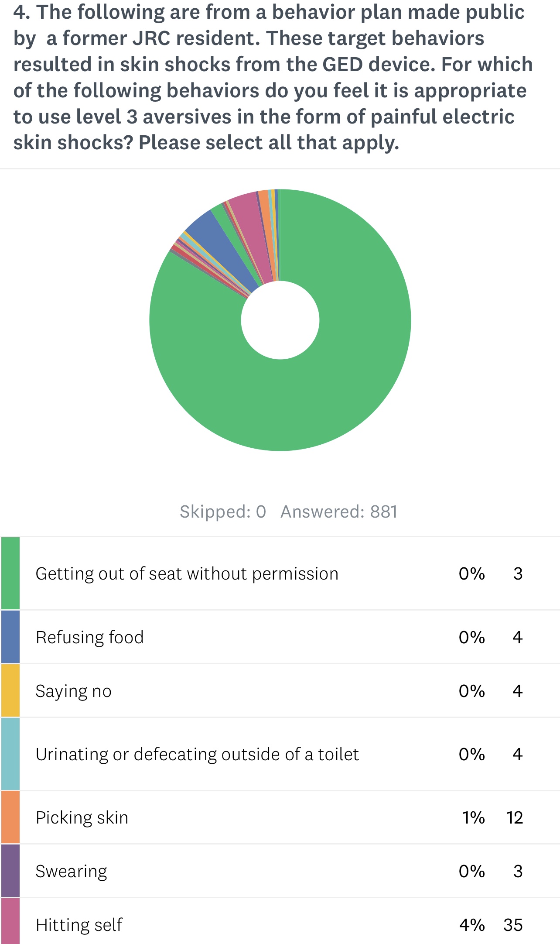The image size is (560, 944).
Task: Click the "Getting out of seat without permission" row label
Action: tap(187, 573)
